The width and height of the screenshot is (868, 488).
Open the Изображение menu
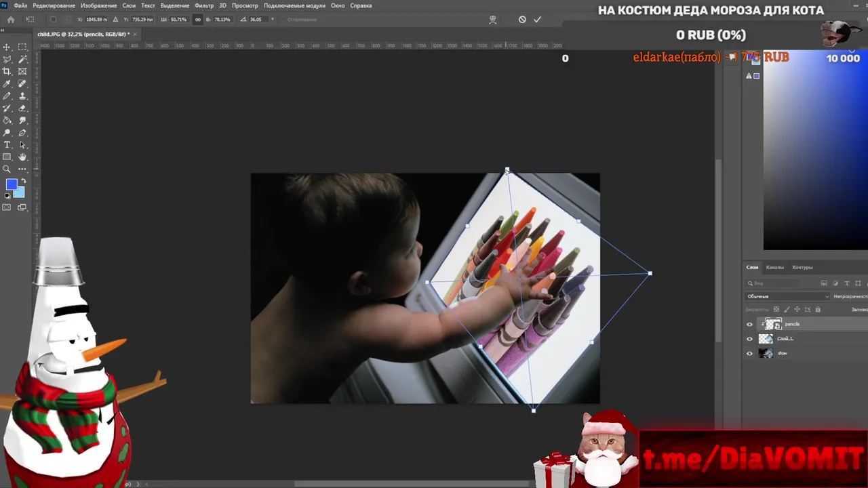coord(99,5)
